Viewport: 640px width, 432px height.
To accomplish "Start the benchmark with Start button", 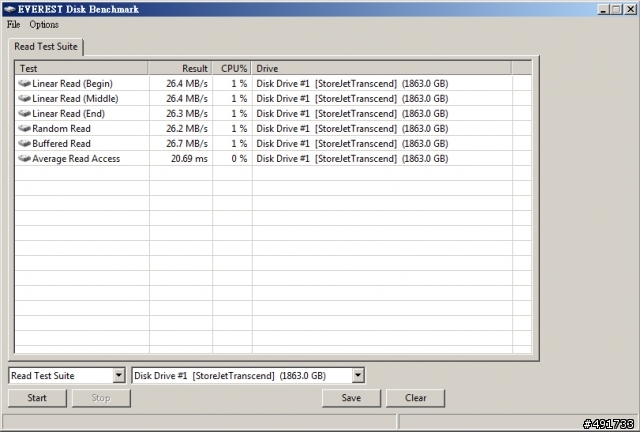I will click(x=37, y=398).
